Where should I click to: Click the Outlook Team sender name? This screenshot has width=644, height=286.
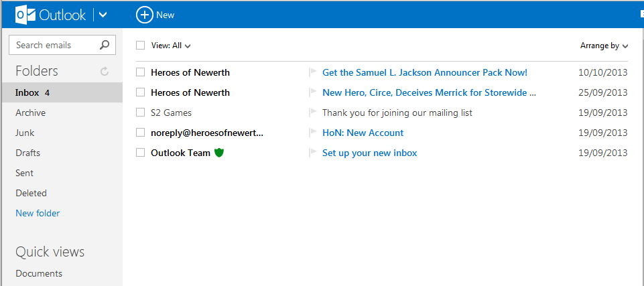point(180,153)
